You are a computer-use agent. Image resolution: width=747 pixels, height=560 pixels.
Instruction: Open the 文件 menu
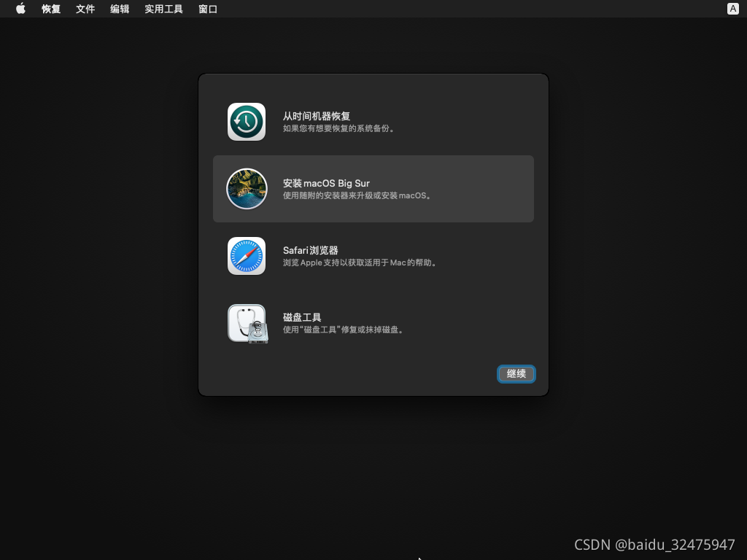click(x=85, y=9)
